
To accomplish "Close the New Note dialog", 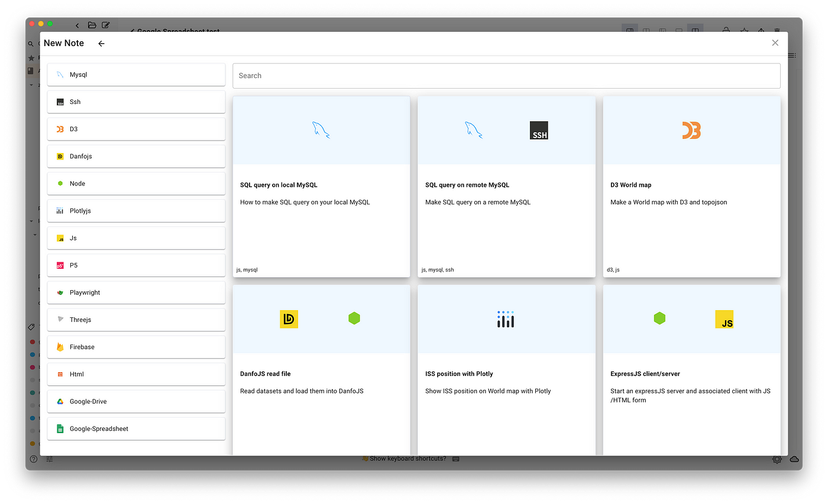I will coord(775,43).
